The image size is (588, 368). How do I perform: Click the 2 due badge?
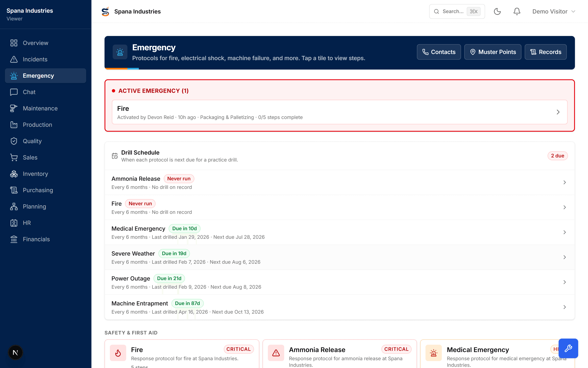(x=557, y=156)
